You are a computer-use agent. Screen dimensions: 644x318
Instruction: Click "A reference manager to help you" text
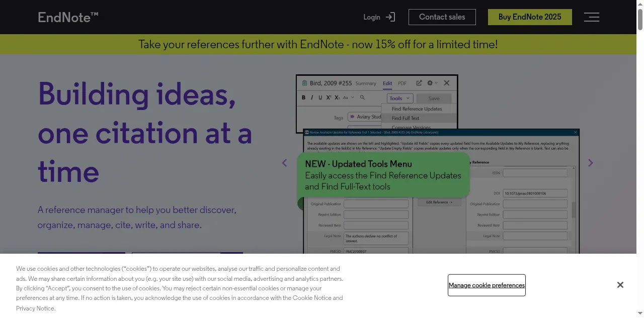tap(137, 217)
